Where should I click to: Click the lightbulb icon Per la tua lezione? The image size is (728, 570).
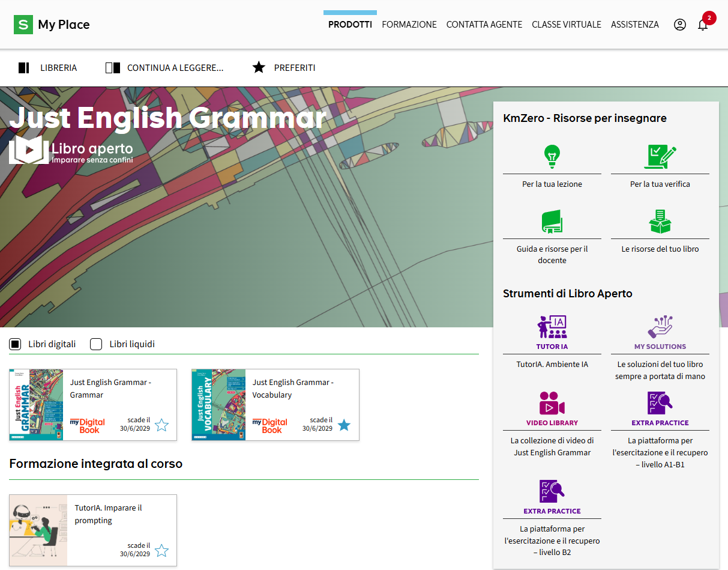[552, 157]
